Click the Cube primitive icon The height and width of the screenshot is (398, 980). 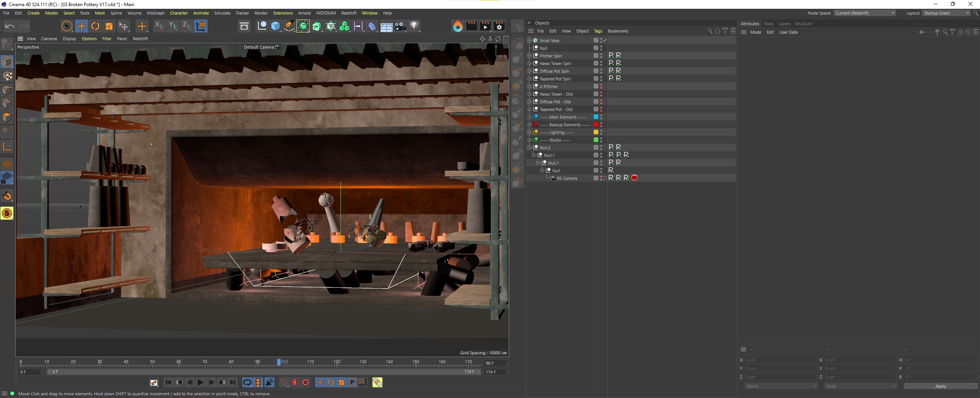point(275,26)
